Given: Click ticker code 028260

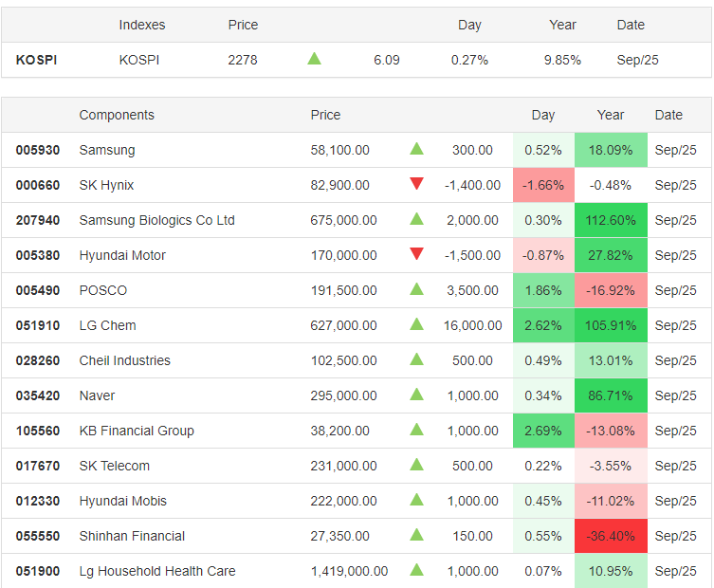Looking at the screenshot, I should point(38,360).
